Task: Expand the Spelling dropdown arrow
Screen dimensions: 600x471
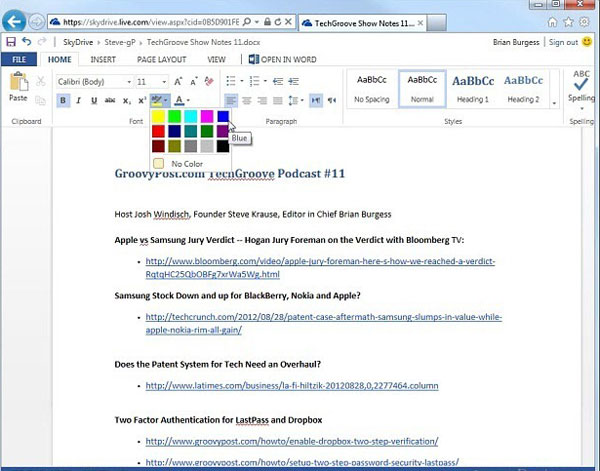Action: 582,109
